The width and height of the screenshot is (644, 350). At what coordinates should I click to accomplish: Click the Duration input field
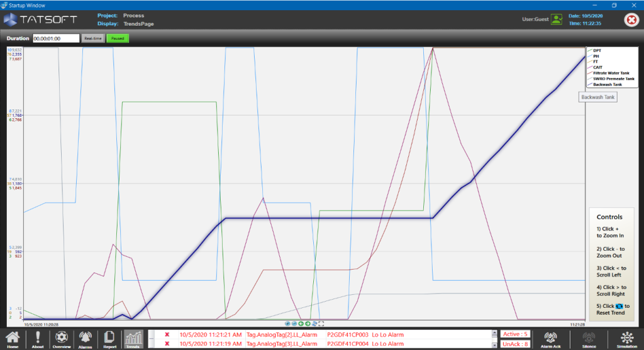56,38
